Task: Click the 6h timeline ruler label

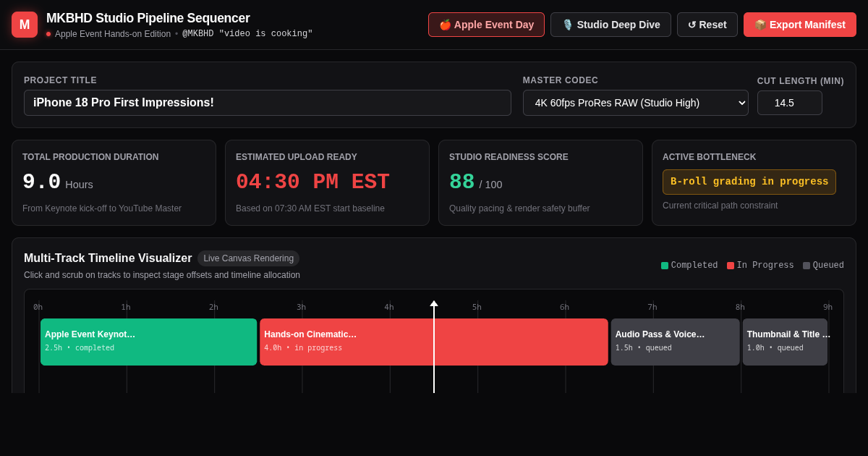Action: click(x=564, y=307)
